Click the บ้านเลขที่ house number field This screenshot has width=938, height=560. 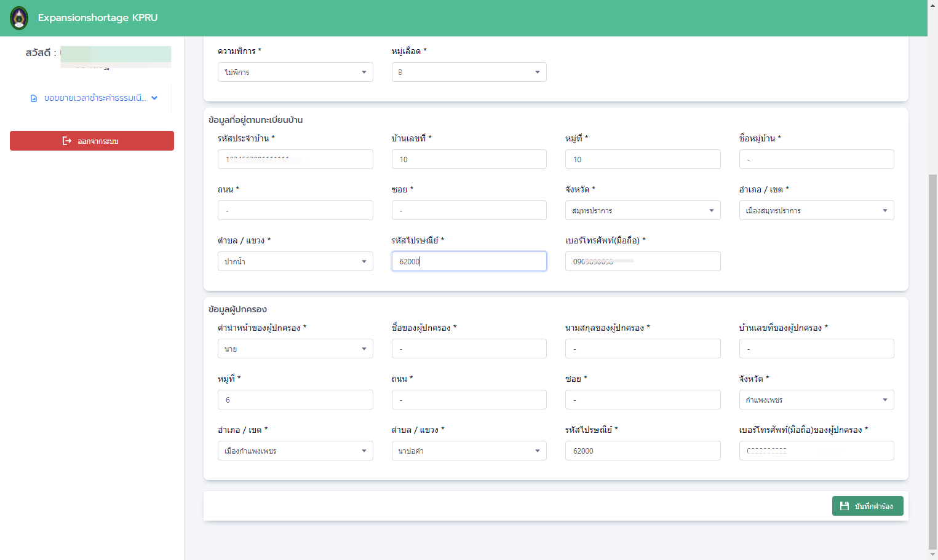click(469, 159)
